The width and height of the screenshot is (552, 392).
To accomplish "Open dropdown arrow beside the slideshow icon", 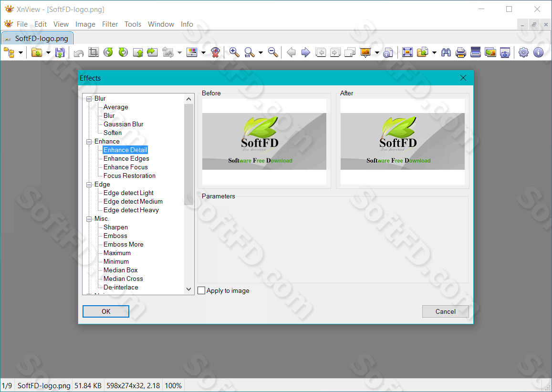I will click(377, 53).
